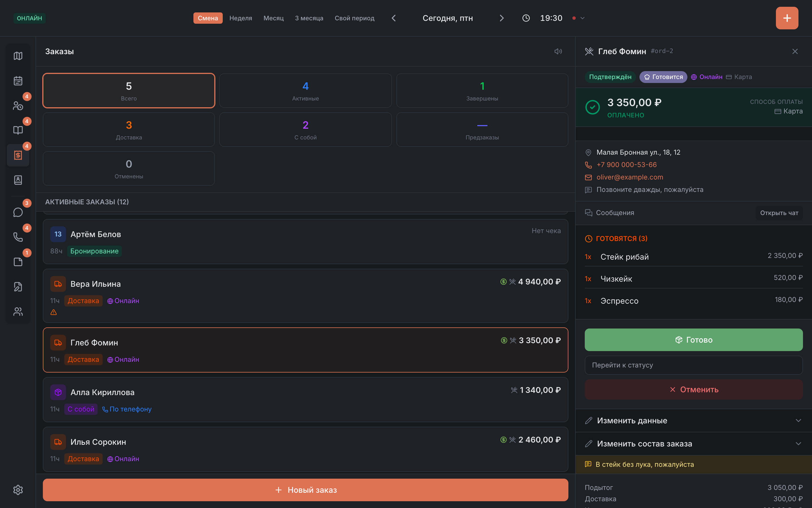The width and height of the screenshot is (812, 508).
Task: Filter by Активные orders card
Action: tap(305, 91)
